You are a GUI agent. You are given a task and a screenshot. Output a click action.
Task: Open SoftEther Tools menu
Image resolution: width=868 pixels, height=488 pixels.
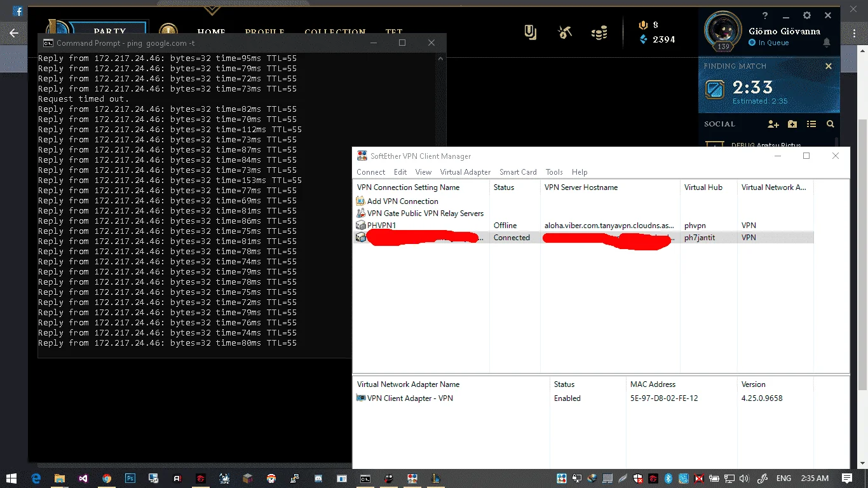click(x=554, y=172)
